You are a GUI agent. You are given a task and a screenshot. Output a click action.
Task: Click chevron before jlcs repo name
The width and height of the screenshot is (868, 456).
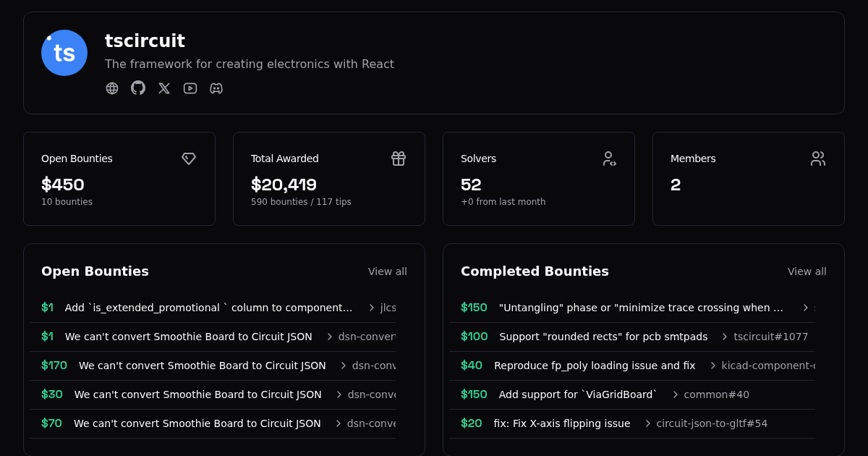click(x=372, y=308)
